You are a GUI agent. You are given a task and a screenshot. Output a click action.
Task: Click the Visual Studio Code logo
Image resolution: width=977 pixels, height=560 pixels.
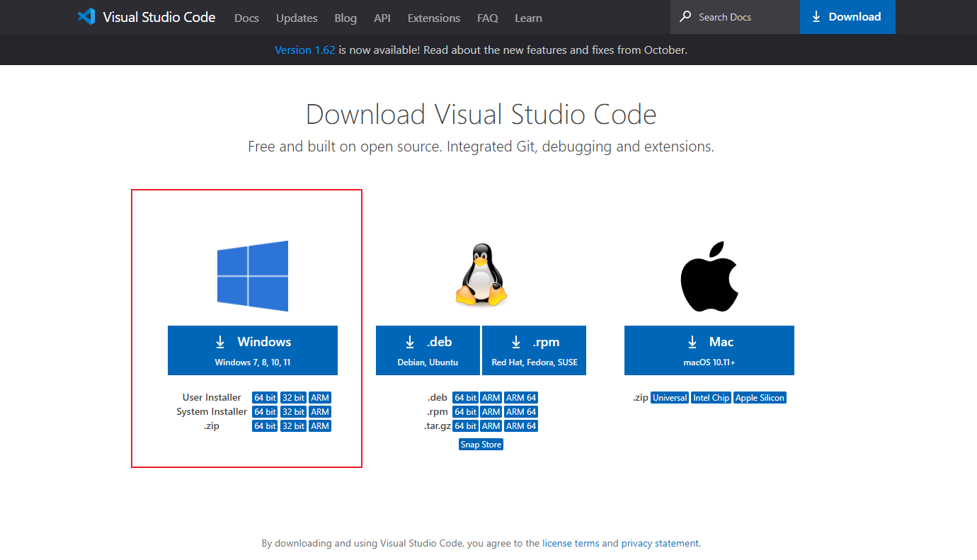(x=87, y=16)
